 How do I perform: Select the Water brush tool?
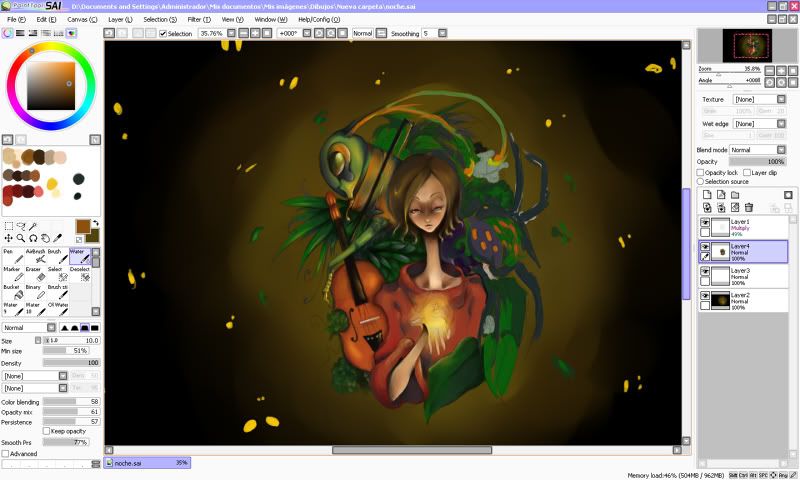[80, 257]
